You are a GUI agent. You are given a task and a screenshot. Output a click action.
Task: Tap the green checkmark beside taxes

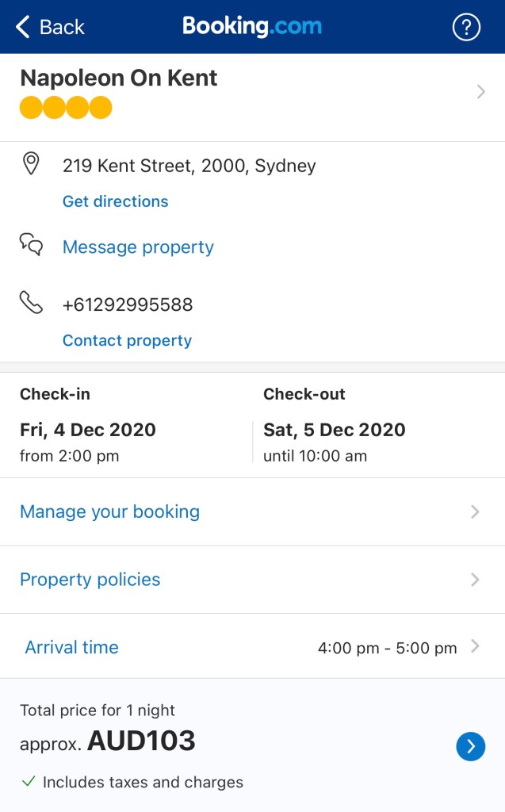29,782
